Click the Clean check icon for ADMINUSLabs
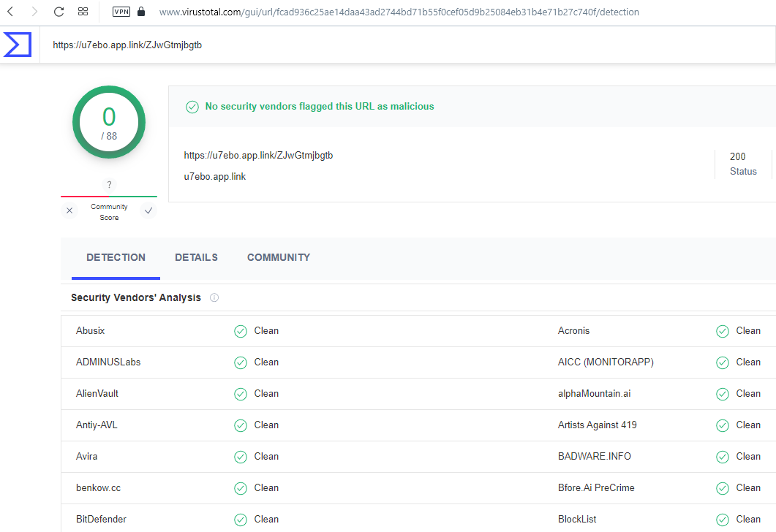The image size is (776, 532). tap(241, 363)
